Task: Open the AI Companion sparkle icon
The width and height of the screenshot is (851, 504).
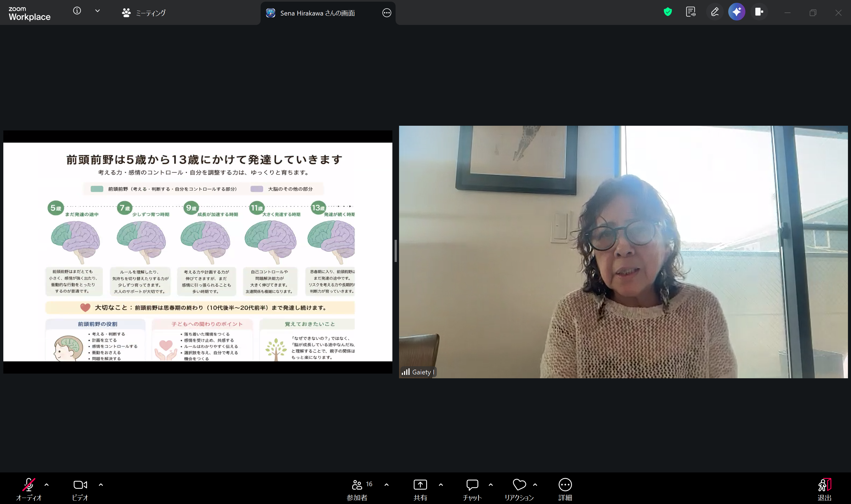Action: pos(737,12)
